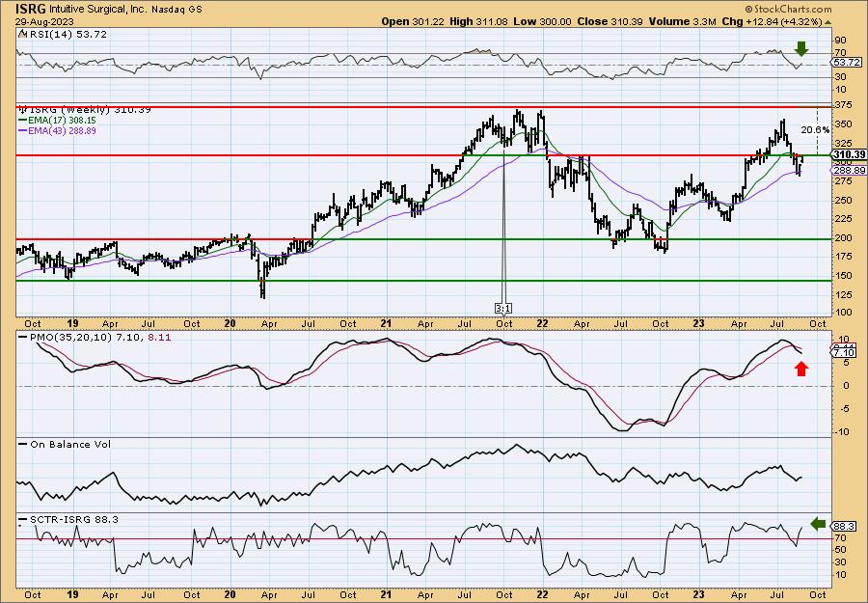The height and width of the screenshot is (603, 868).
Task: Click the 3:1 stock split marker
Action: [x=502, y=308]
